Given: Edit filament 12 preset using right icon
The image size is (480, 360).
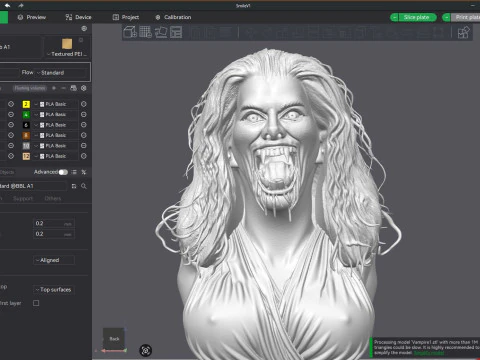Looking at the screenshot, I should coord(84,156).
